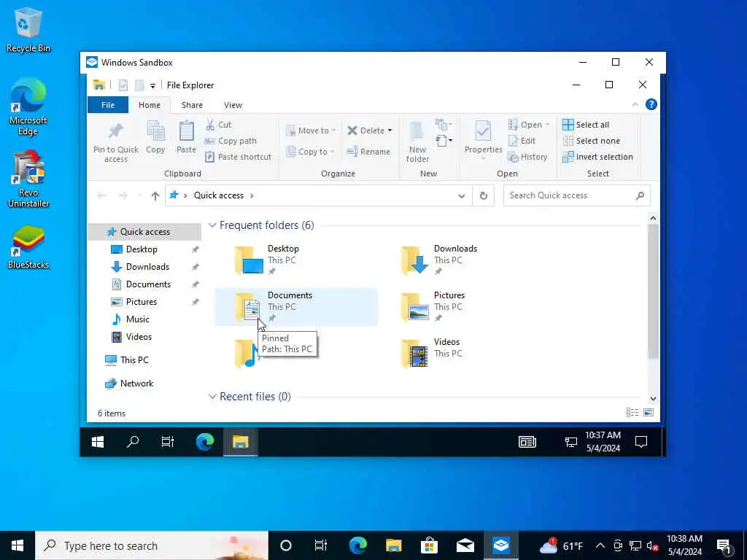Switch to the View ribbon tab
The height and width of the screenshot is (560, 747).
click(233, 105)
